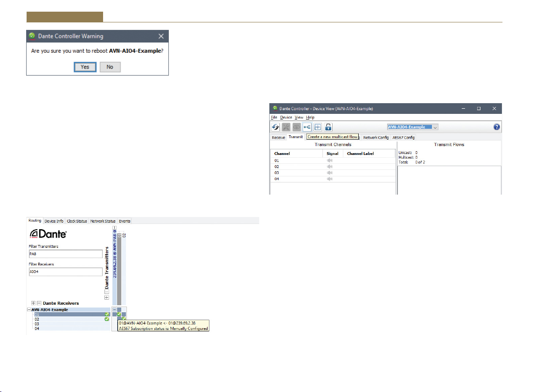Click the Dante logo
This screenshot has height=392, width=556.
coord(48,234)
